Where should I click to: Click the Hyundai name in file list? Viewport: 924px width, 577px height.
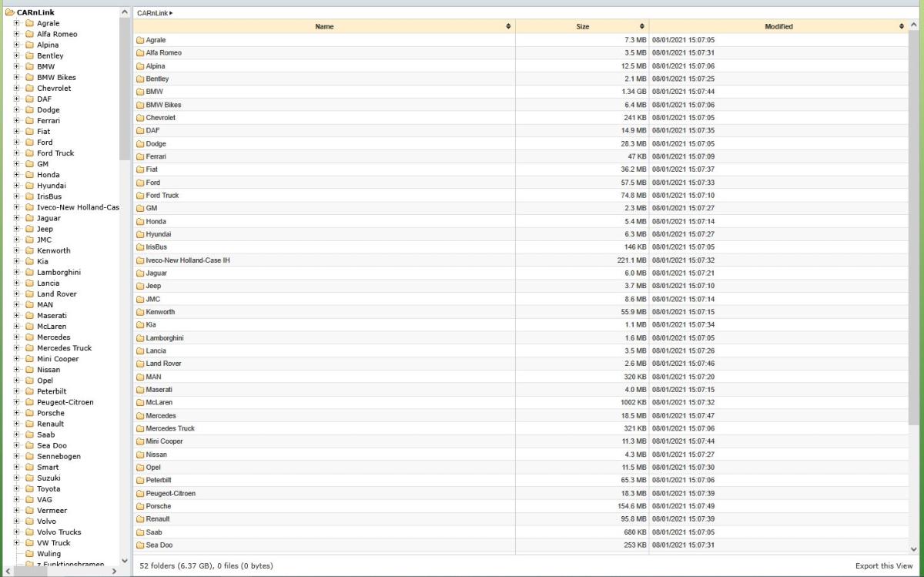tap(159, 234)
